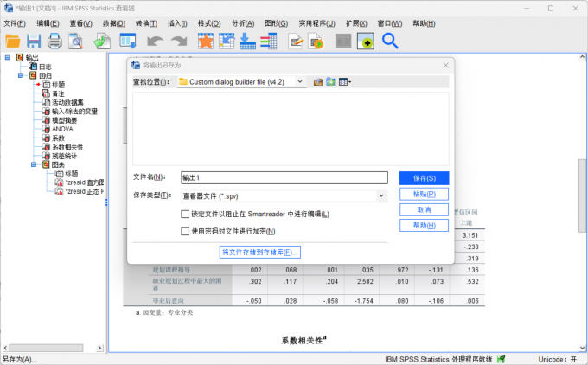Enable locking file from Smartreader editing
The image size is (588, 365).
(x=185, y=215)
